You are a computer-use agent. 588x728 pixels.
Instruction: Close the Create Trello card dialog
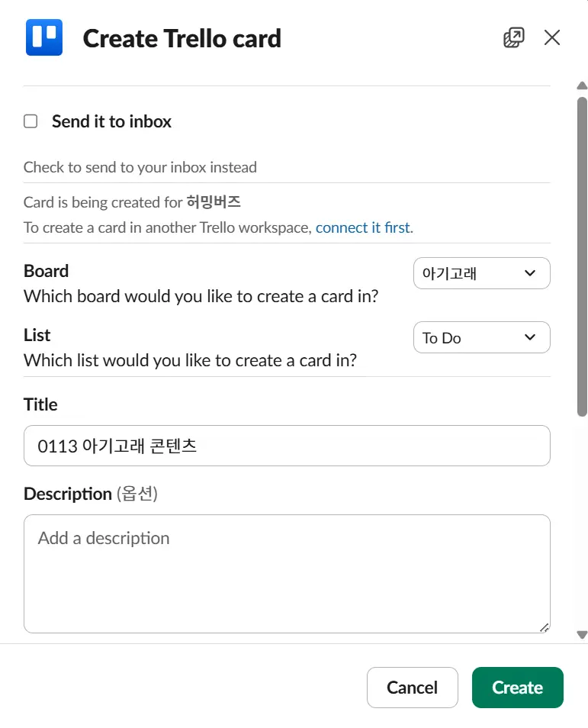pyautogui.click(x=552, y=37)
